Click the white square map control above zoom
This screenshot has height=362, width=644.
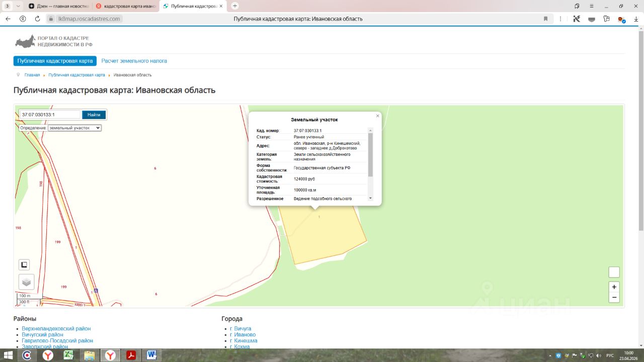(614, 272)
